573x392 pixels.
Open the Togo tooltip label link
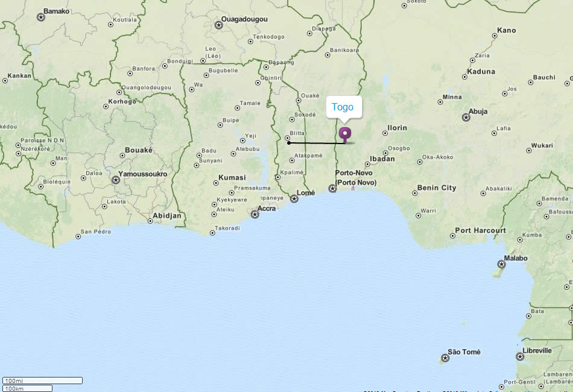point(343,107)
